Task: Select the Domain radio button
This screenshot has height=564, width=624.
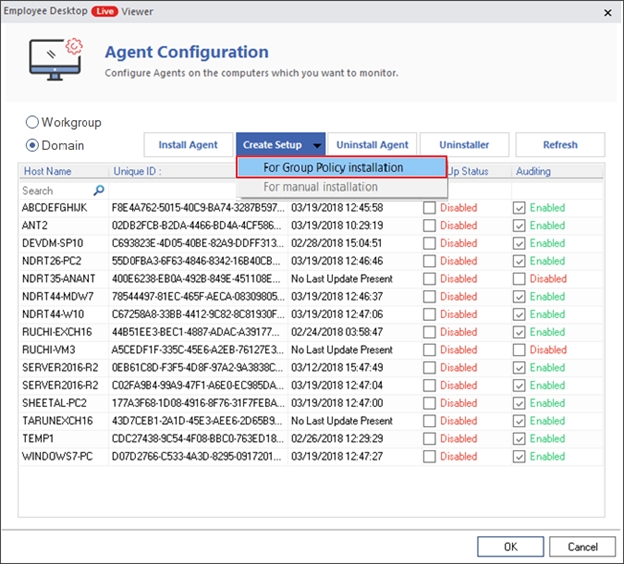Action: pos(33,145)
